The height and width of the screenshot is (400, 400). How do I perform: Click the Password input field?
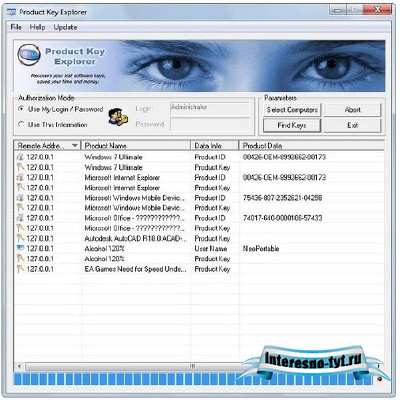210,124
